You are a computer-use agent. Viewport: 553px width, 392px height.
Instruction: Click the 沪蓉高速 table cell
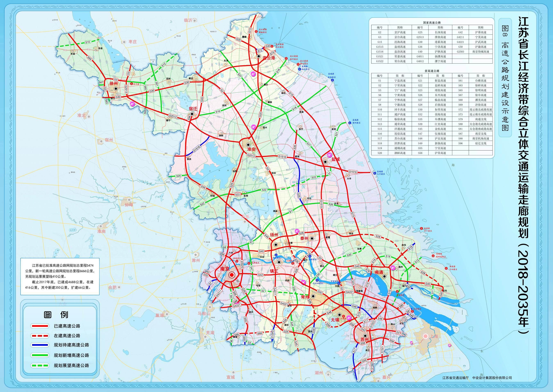pyautogui.click(x=481, y=32)
